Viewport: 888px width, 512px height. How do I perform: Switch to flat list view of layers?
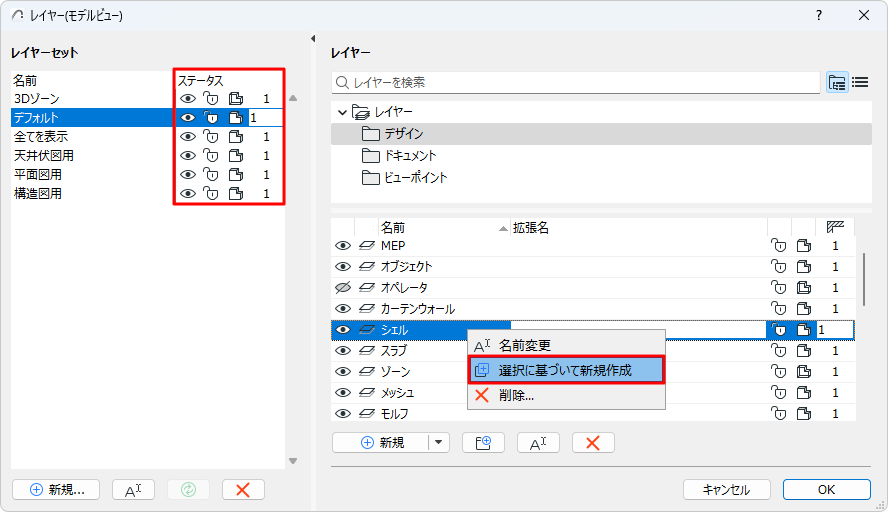click(860, 83)
